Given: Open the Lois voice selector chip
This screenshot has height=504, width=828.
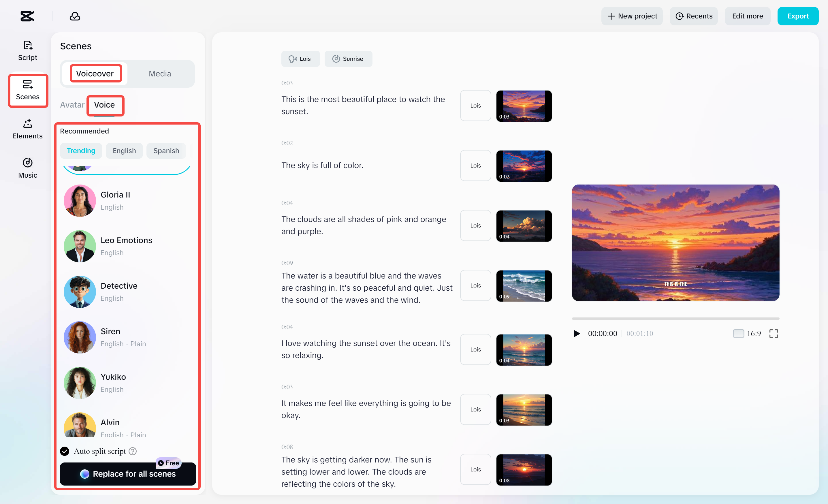Looking at the screenshot, I should coord(300,59).
